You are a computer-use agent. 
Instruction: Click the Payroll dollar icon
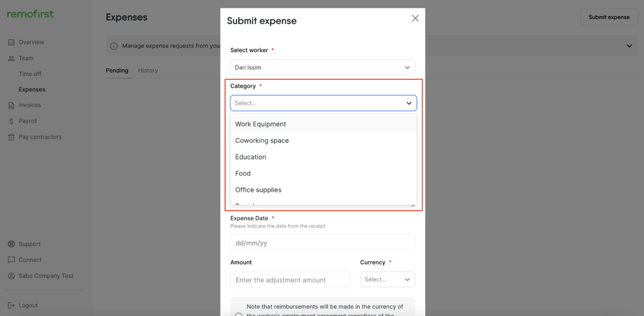point(11,121)
